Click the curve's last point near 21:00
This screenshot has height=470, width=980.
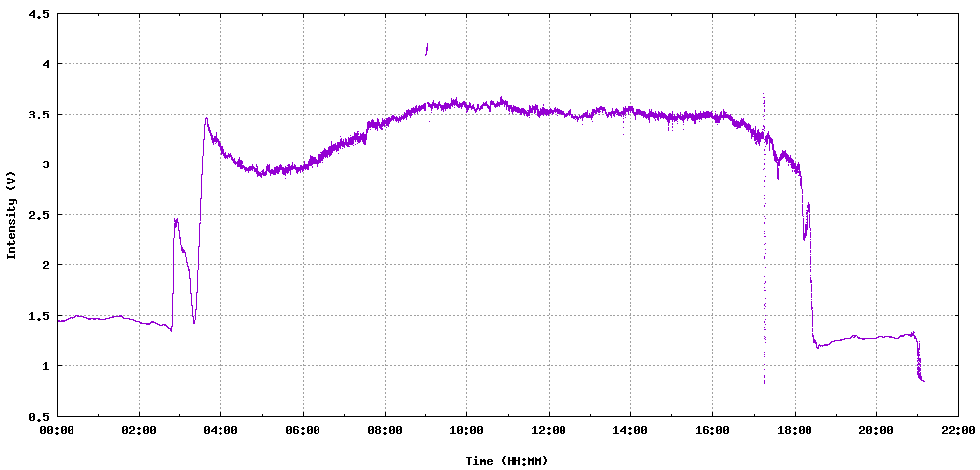point(923,381)
